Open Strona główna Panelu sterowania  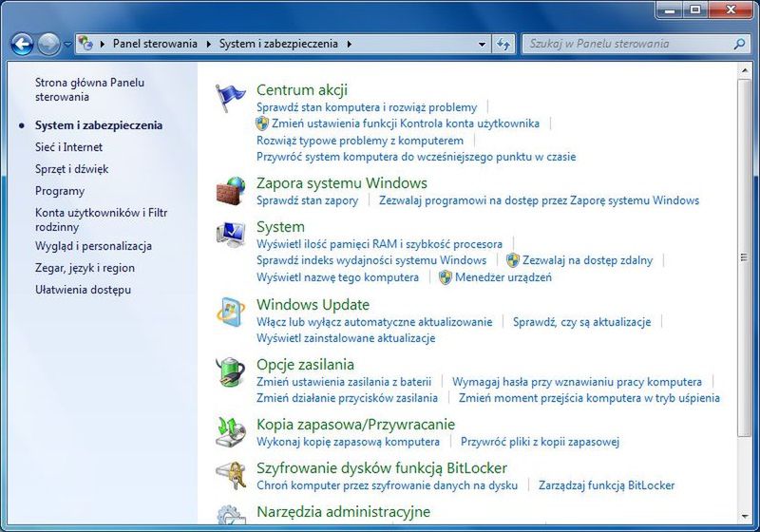point(89,89)
